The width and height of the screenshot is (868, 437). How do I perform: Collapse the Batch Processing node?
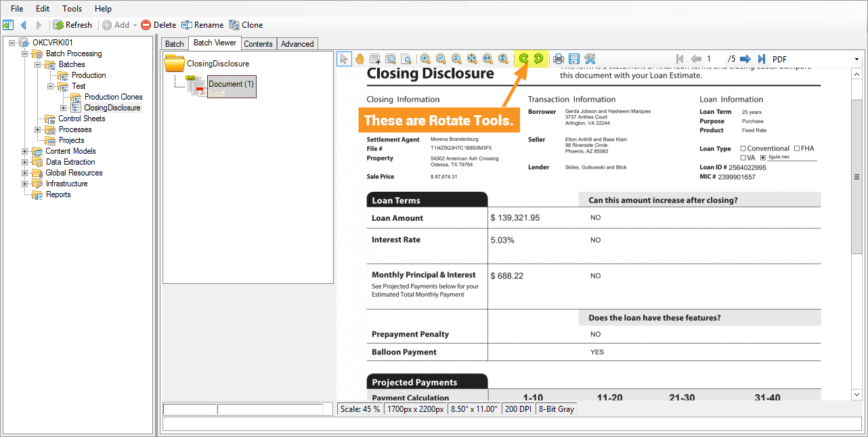coord(26,54)
